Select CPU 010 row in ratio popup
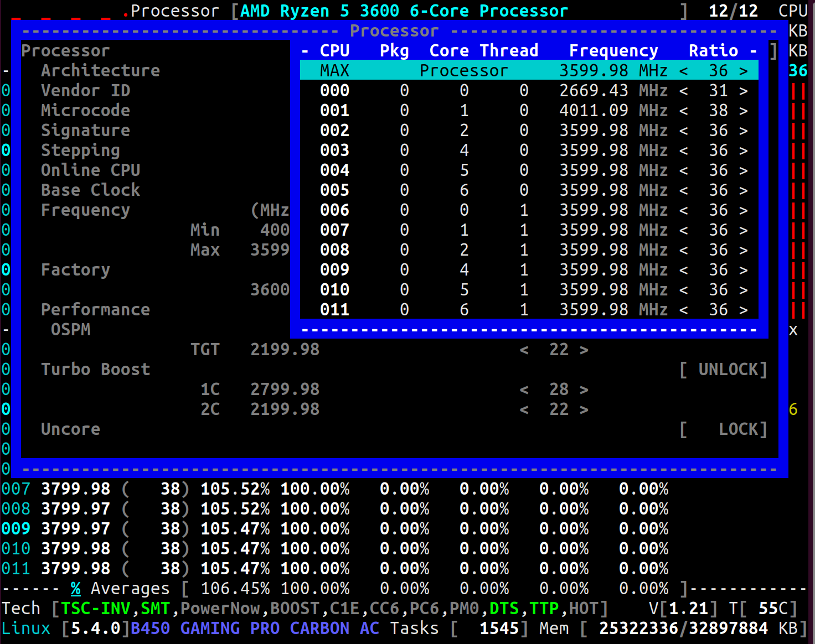The height and width of the screenshot is (644, 815). point(529,289)
